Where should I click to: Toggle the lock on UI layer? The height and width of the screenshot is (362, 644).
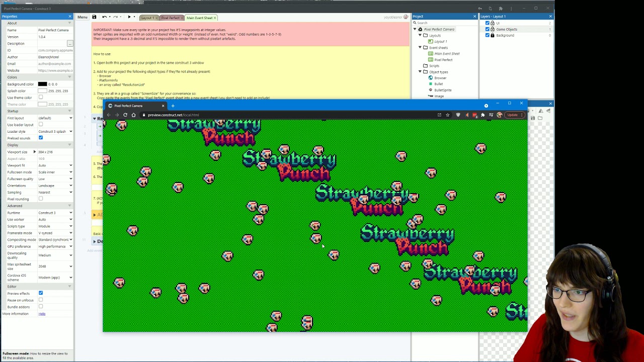(493, 23)
